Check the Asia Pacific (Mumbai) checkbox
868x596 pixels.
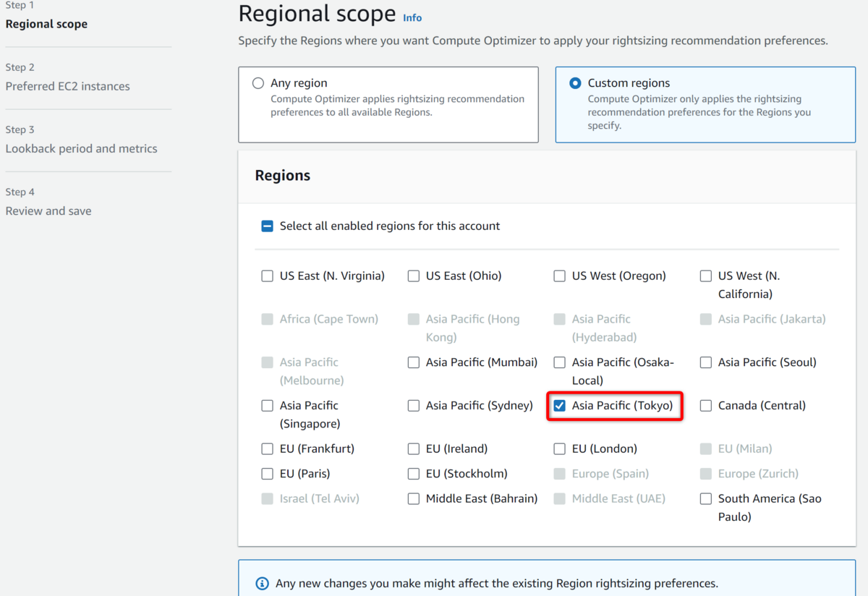pyautogui.click(x=413, y=362)
